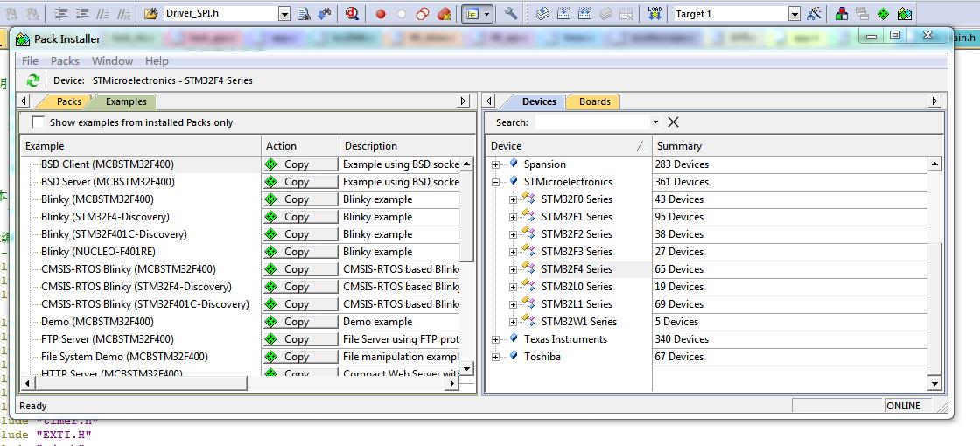Open Configuration via the wrench icon

tap(511, 14)
